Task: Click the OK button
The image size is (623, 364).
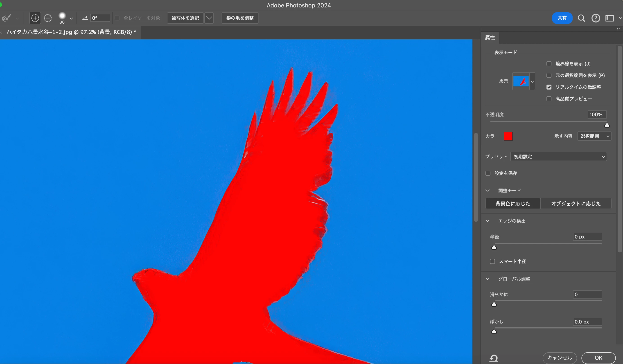Action: point(598,357)
